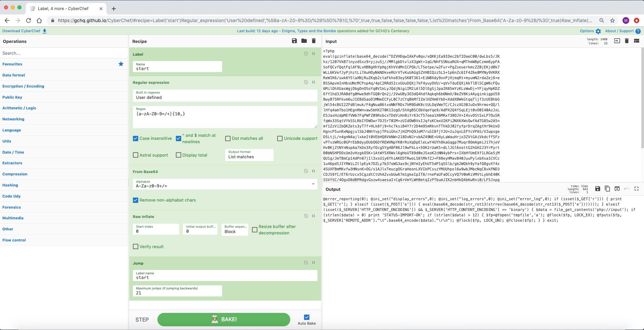Set breakpoint on Raw Inflate operation
This screenshot has width=644, height=330.
tap(313, 216)
